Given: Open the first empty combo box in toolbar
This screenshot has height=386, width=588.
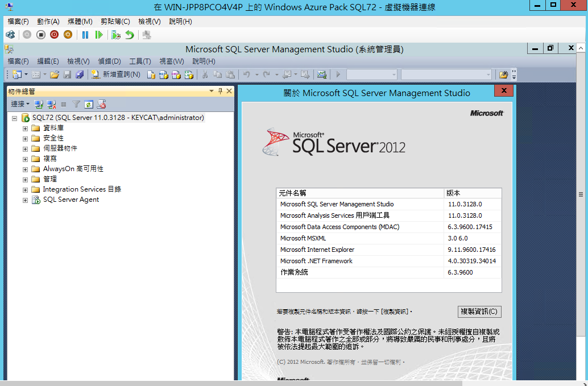Looking at the screenshot, I should pos(372,74).
